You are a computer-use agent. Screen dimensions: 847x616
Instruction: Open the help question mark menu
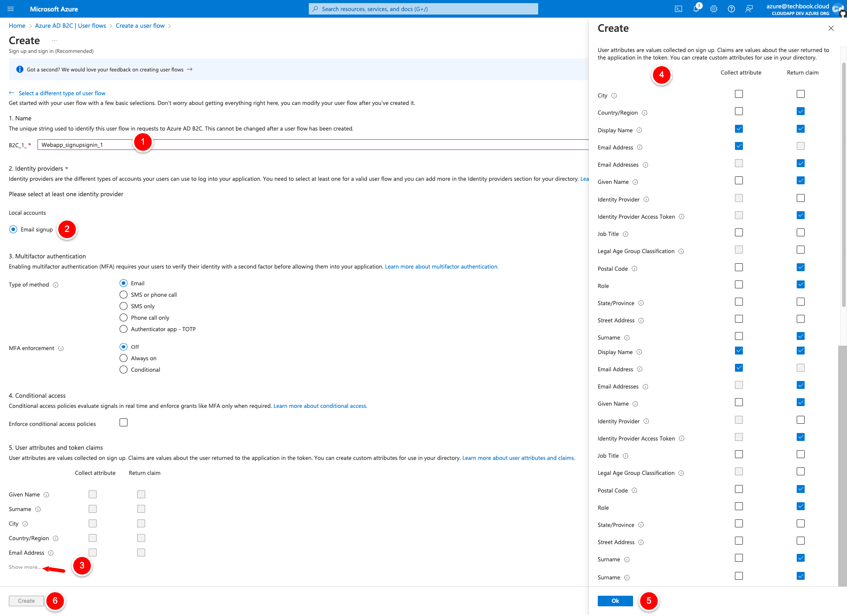point(731,9)
